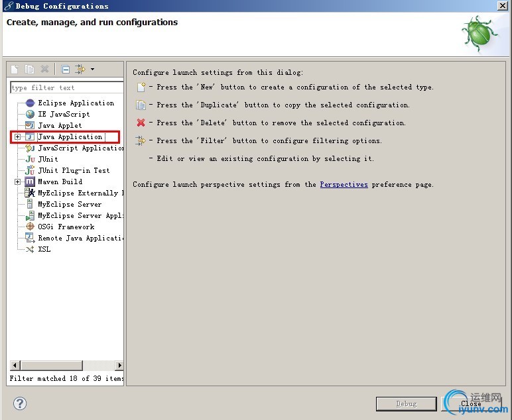This screenshot has height=420, width=512.
Task: Focus the 'type filter text' field
Action: point(67,87)
